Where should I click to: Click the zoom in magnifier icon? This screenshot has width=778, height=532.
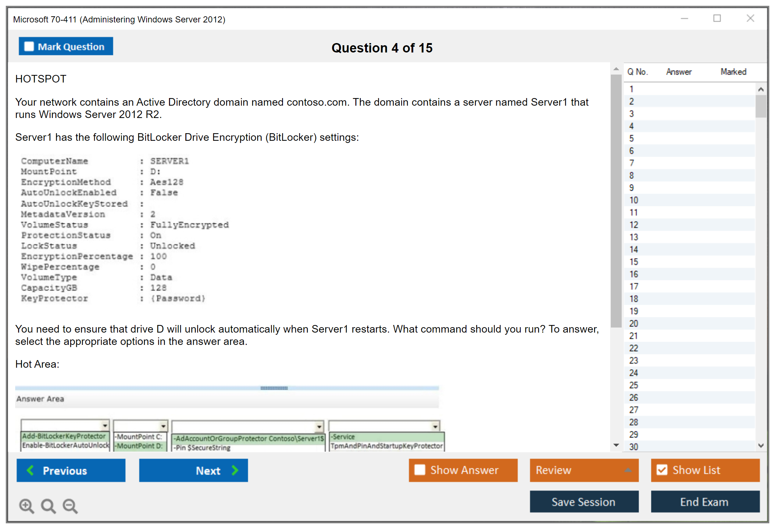[x=26, y=506]
